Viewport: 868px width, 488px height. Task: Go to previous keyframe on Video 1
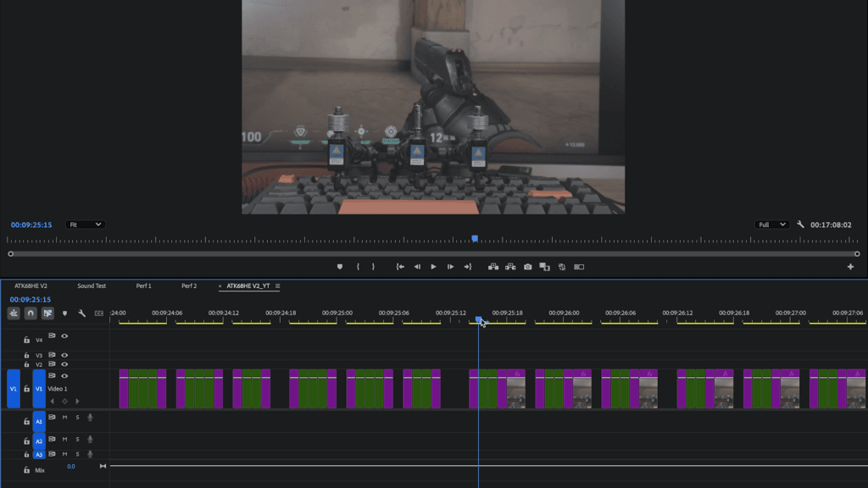(x=52, y=401)
